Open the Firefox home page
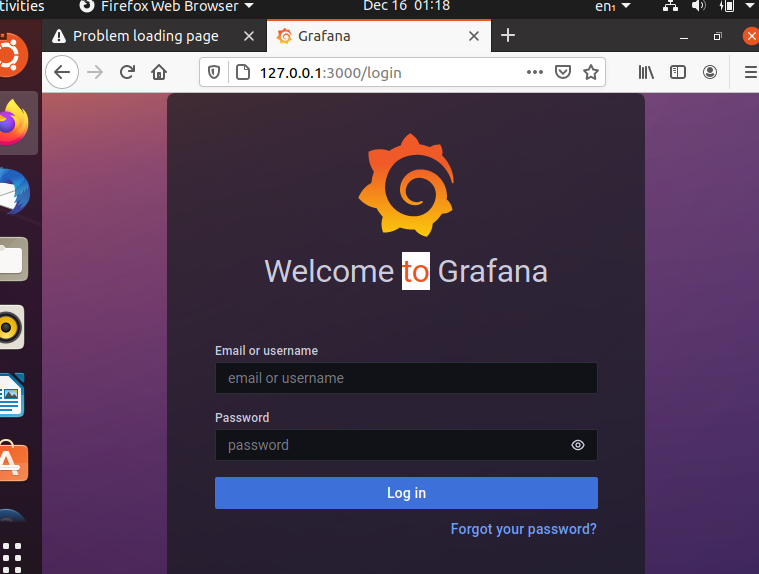 tap(159, 73)
